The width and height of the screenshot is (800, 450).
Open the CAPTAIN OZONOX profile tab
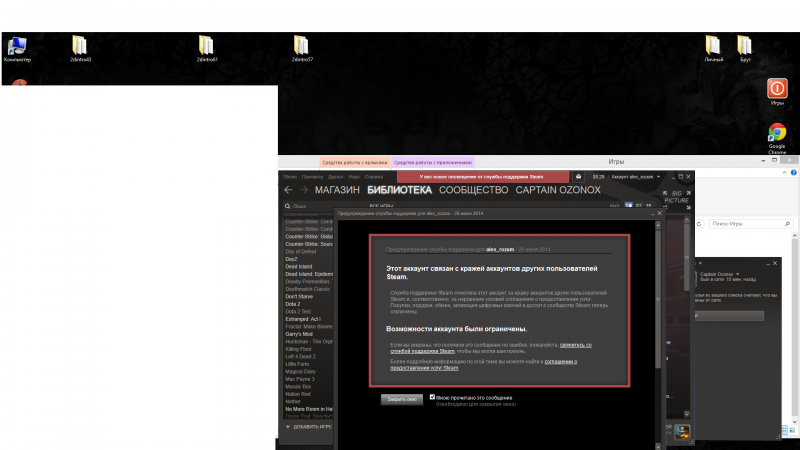(558, 190)
